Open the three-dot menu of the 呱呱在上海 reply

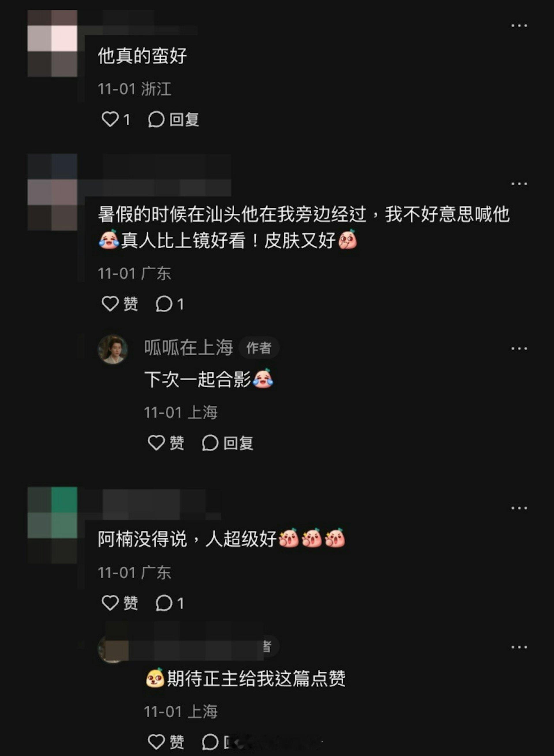(519, 349)
